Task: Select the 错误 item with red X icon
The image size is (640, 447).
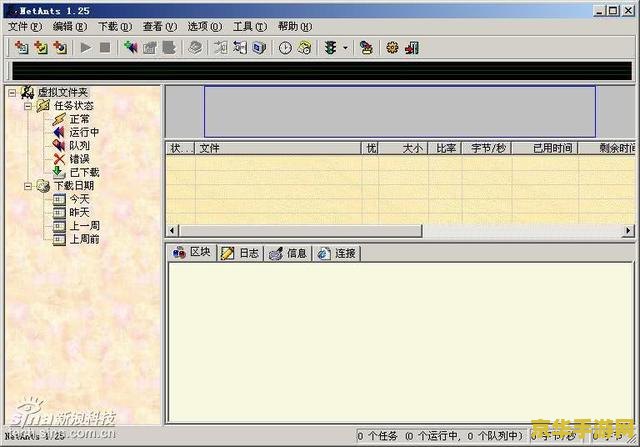Action: click(78, 159)
